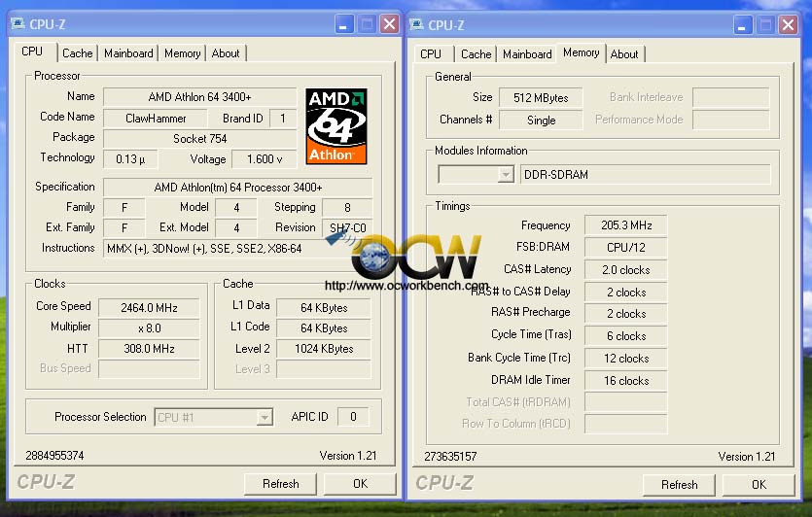
Task: Open About tab in right CPU-Z window
Action: click(624, 54)
